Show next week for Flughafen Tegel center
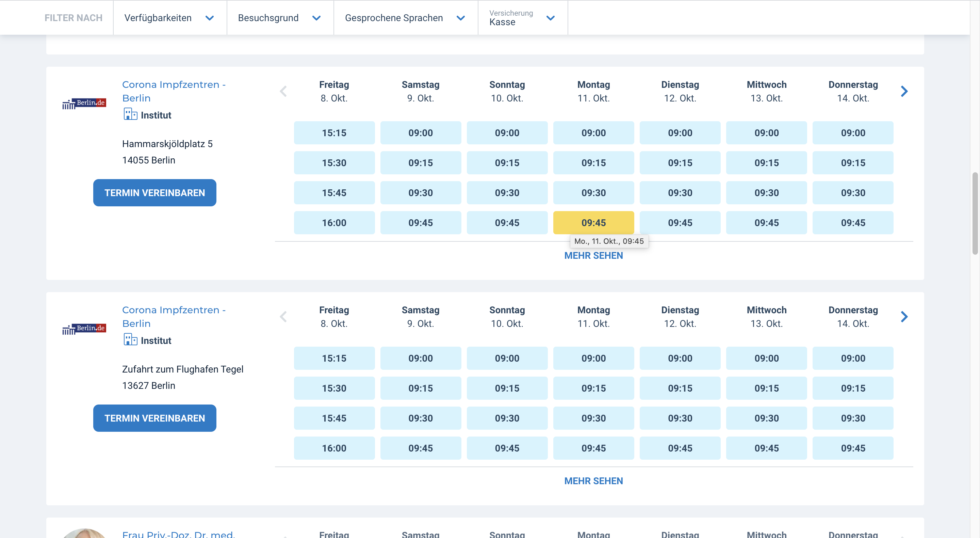This screenshot has height=538, width=980. (904, 317)
